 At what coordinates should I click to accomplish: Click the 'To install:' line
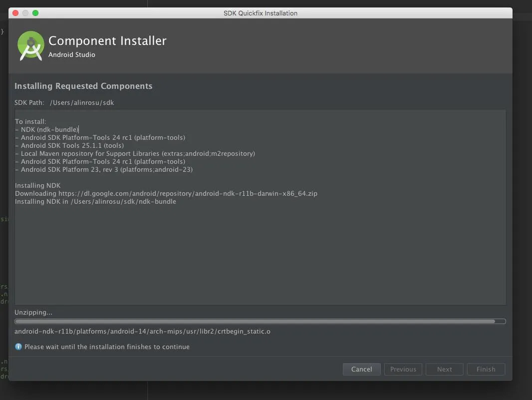point(30,121)
